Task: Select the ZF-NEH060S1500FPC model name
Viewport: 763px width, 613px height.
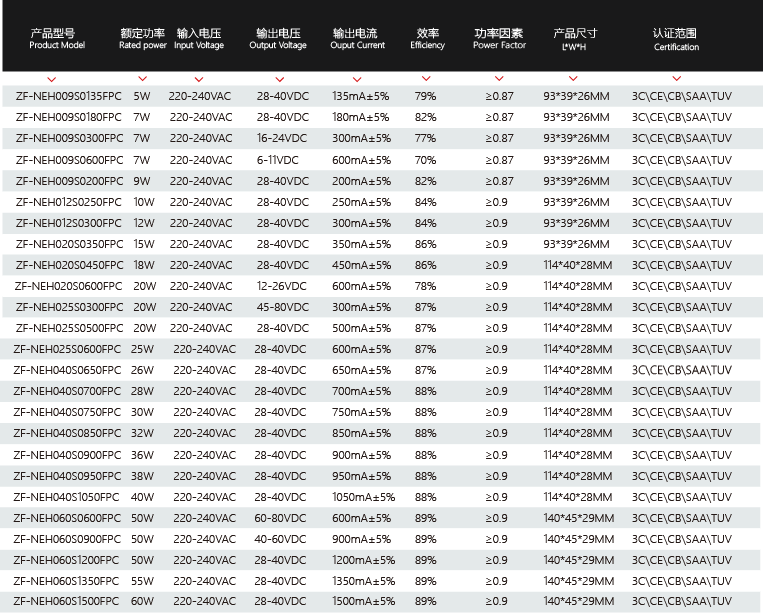Action: (x=66, y=601)
